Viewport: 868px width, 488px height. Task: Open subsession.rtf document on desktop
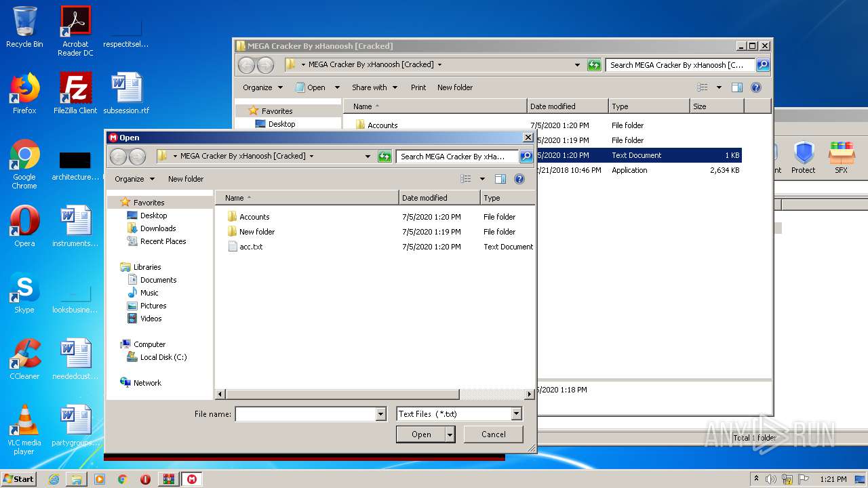point(126,94)
